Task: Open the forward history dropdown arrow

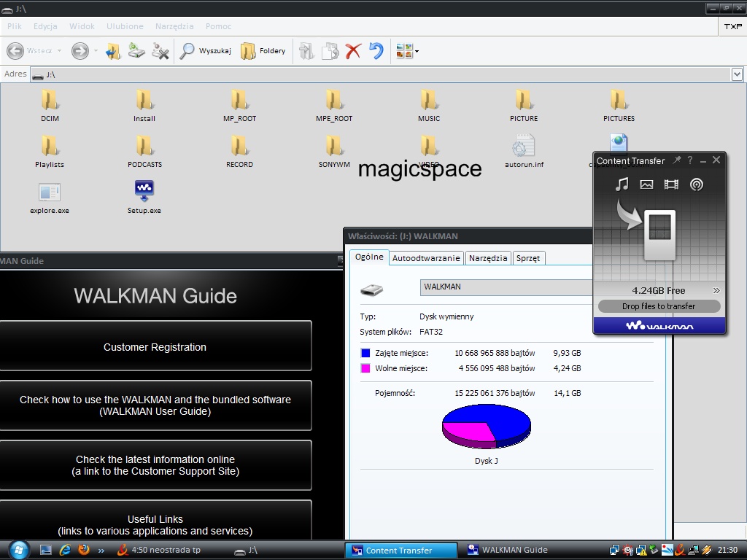Action: coord(96,50)
